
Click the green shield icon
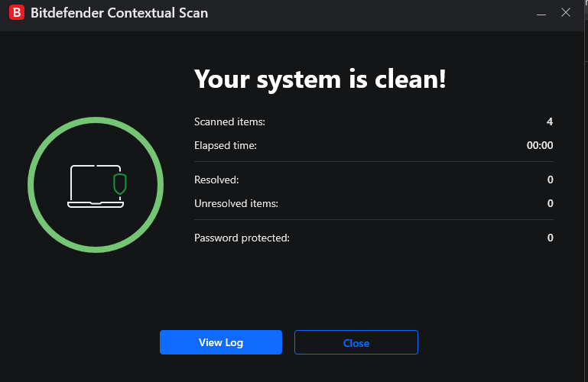pos(119,183)
